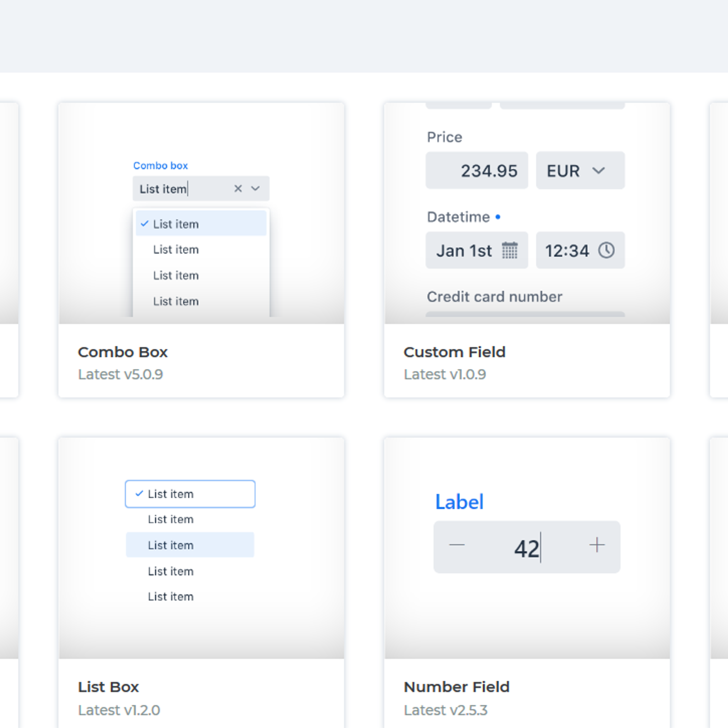
Task: Open the EUR currency dropdown
Action: click(580, 171)
